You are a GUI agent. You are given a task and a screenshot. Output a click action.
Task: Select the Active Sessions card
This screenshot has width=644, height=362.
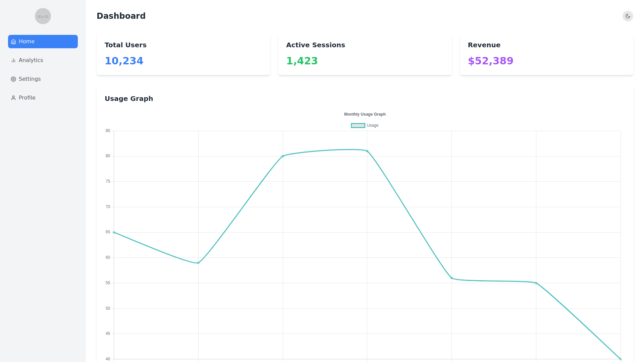coord(365,54)
